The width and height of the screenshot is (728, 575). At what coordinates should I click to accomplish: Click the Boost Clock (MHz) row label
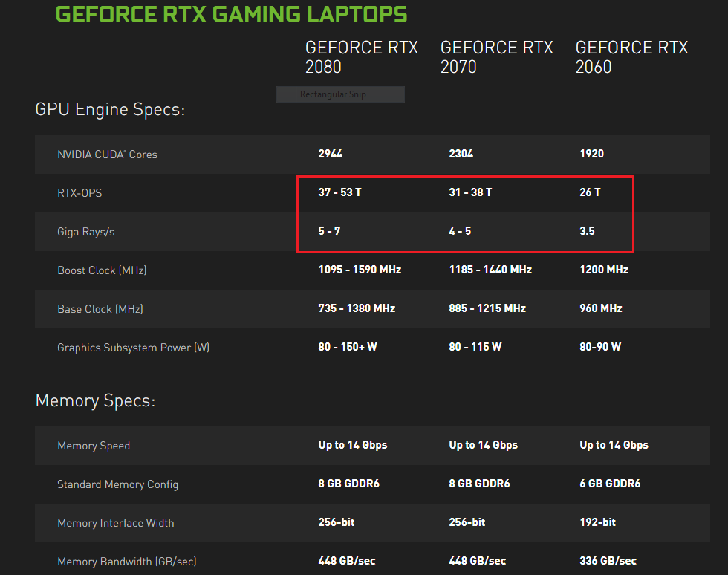point(102,270)
